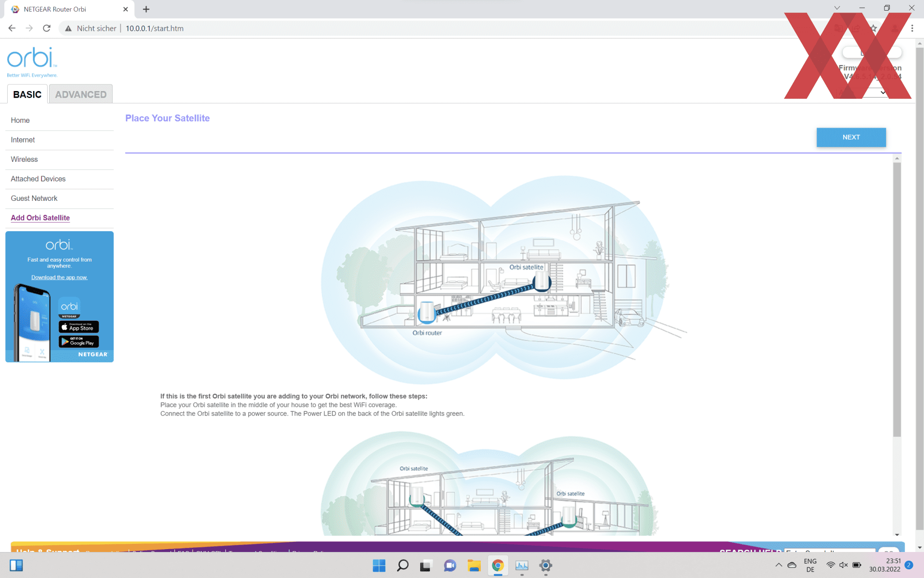Click the NEXT button
The height and width of the screenshot is (578, 924).
[851, 137]
